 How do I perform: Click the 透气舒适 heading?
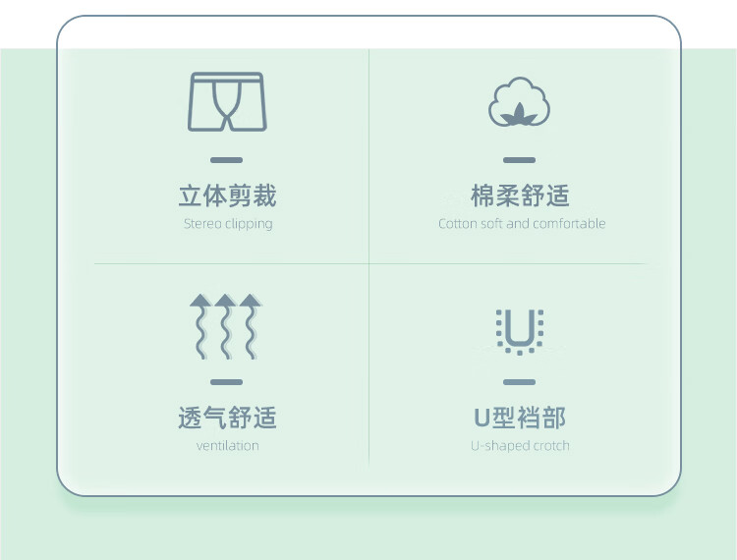227,418
